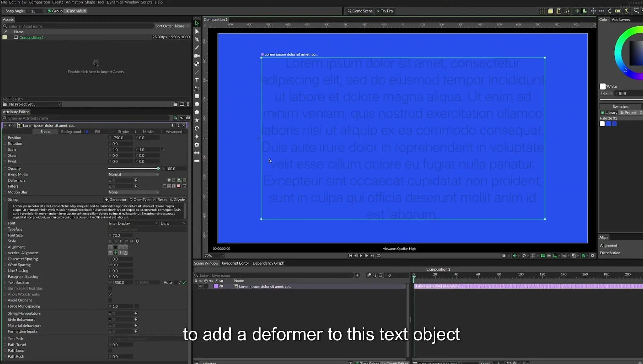Image resolution: width=643 pixels, height=364 pixels.
Task: Choose the Text tool
Action: (197, 80)
